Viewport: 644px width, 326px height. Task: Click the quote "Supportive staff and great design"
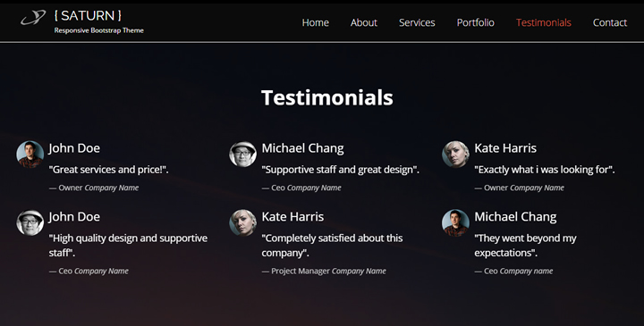click(341, 170)
